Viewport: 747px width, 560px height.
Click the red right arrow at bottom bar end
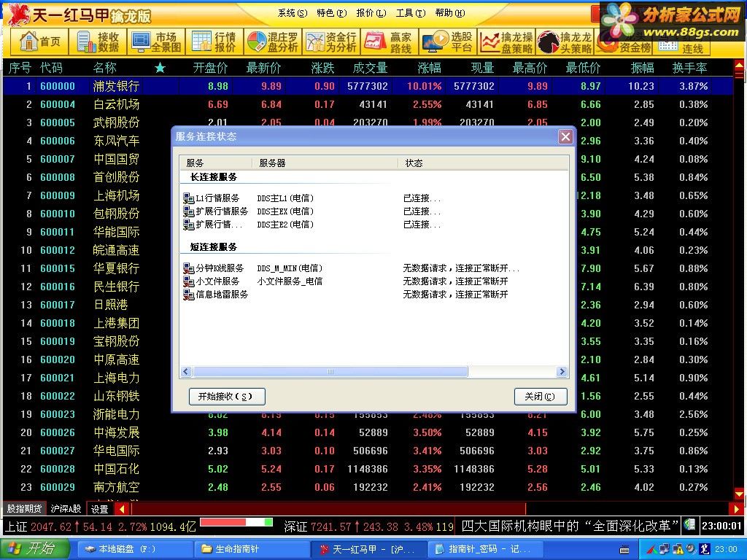pos(736,509)
